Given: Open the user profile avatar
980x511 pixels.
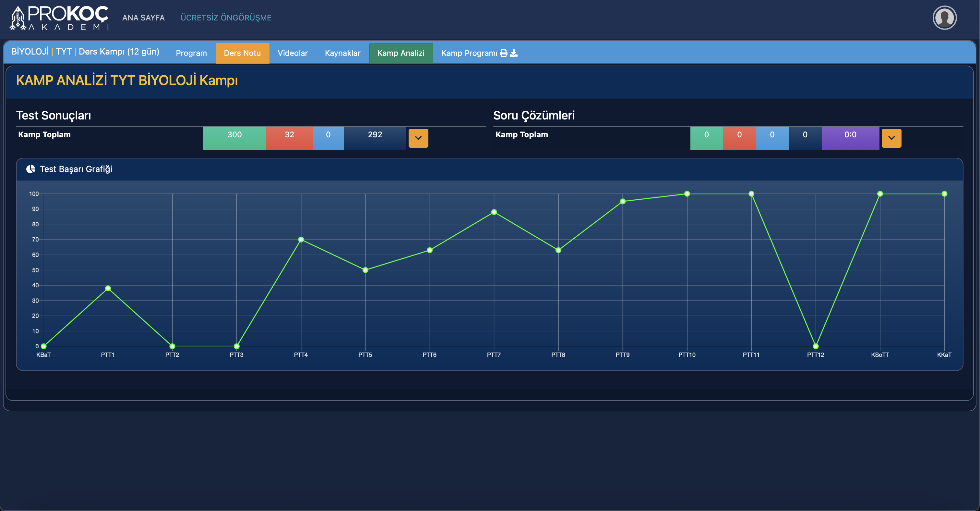Looking at the screenshot, I should 944,18.
